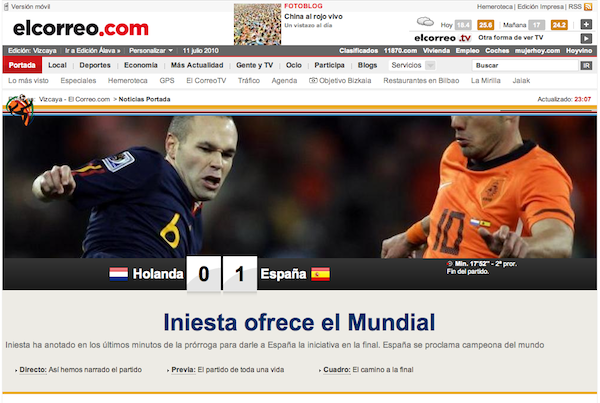Open the Edición: Vizcaya selector
Viewport: 600px width, 403px height.
pos(32,51)
